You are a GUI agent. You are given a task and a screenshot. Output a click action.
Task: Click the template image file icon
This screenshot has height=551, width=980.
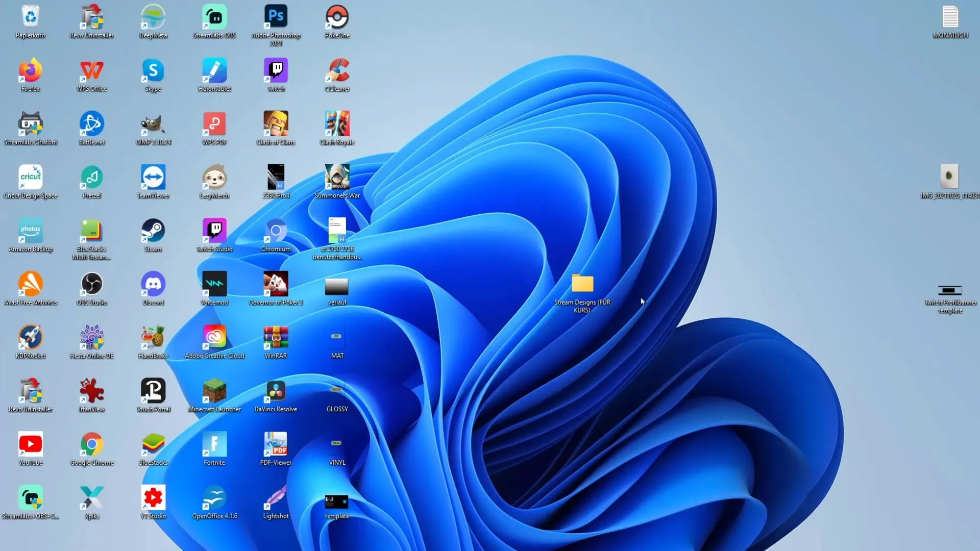[337, 502]
